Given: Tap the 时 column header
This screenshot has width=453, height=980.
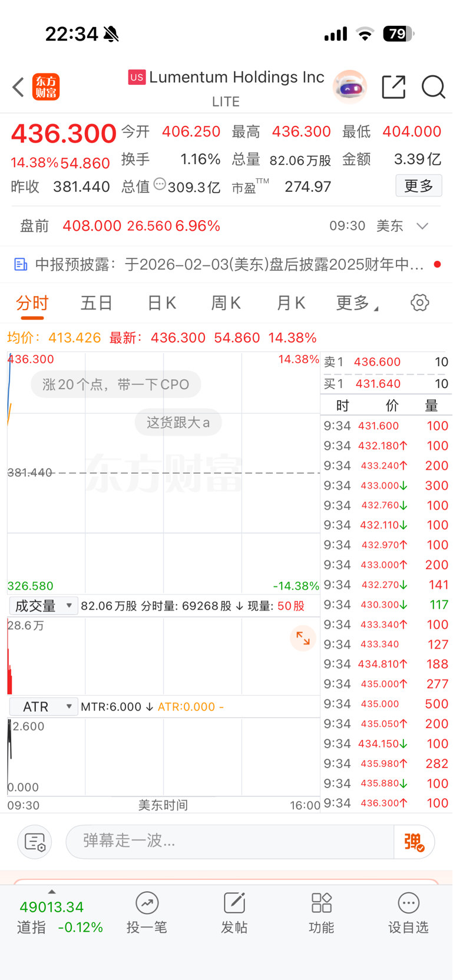Looking at the screenshot, I should 342,406.
